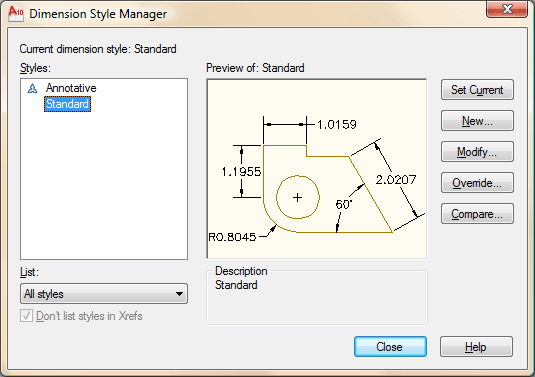Close the Dimension Style Manager dialog
The width and height of the screenshot is (535, 377).
(390, 347)
